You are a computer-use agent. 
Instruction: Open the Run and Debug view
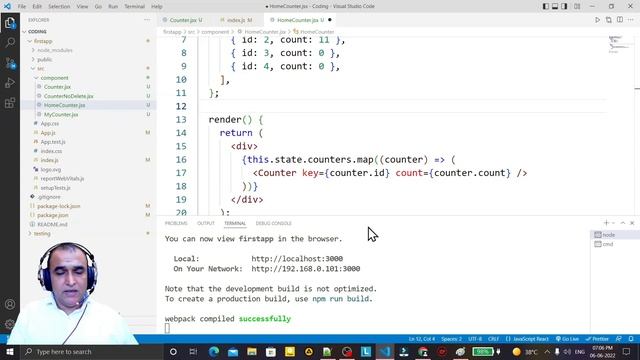[x=10, y=83]
